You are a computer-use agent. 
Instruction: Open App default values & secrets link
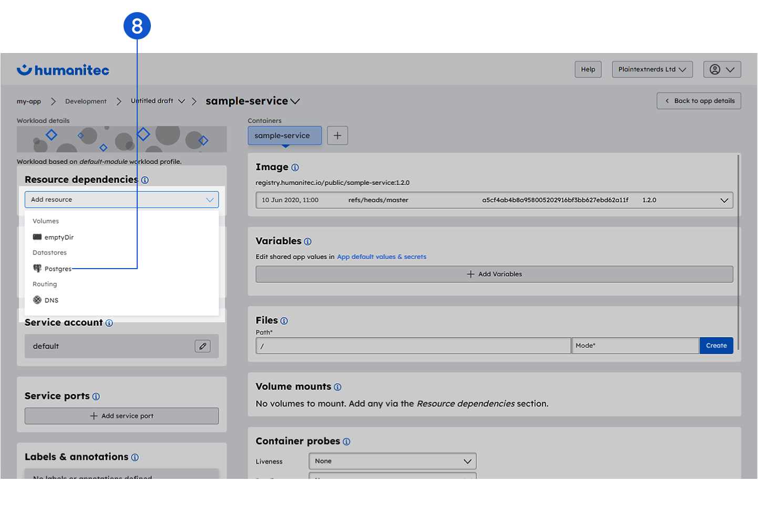382,257
